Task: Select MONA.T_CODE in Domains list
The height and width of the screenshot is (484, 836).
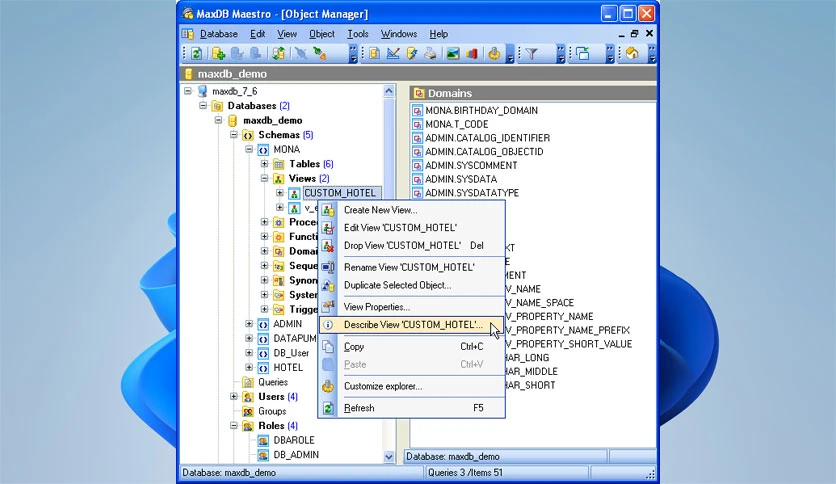Action: pos(456,124)
